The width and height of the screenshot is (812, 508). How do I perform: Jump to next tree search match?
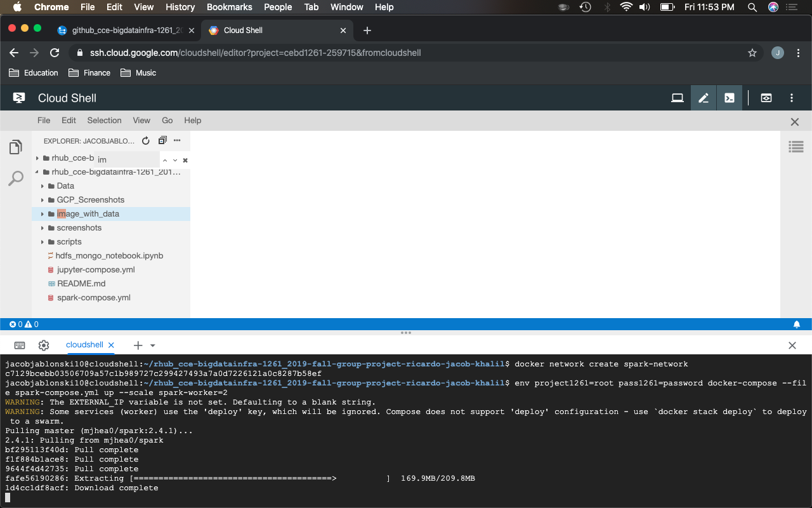(x=175, y=160)
